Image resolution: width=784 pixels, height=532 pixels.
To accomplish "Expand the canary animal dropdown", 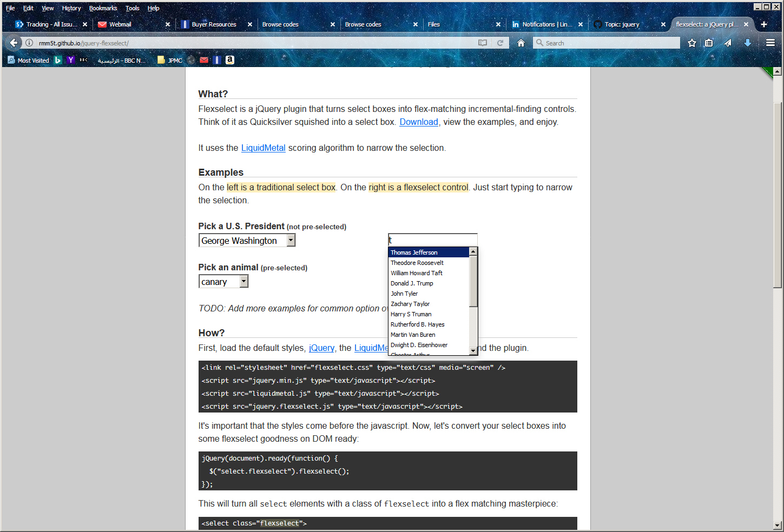I will 243,282.
